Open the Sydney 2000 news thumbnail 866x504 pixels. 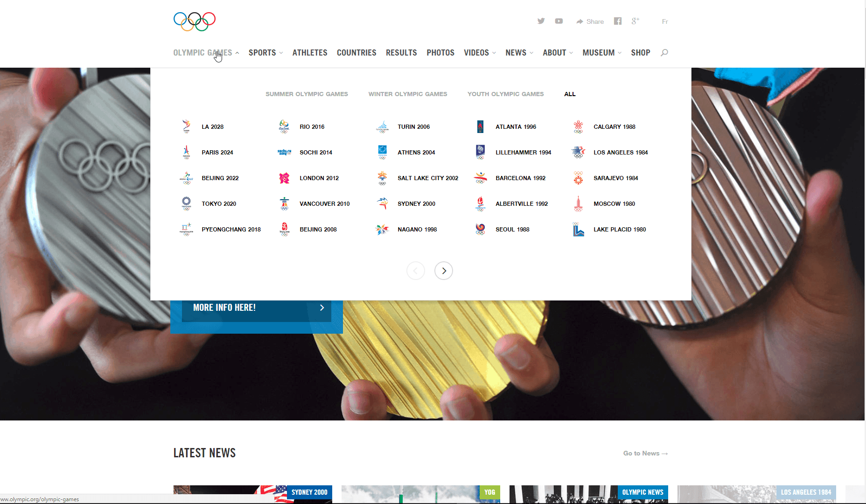tap(253, 494)
